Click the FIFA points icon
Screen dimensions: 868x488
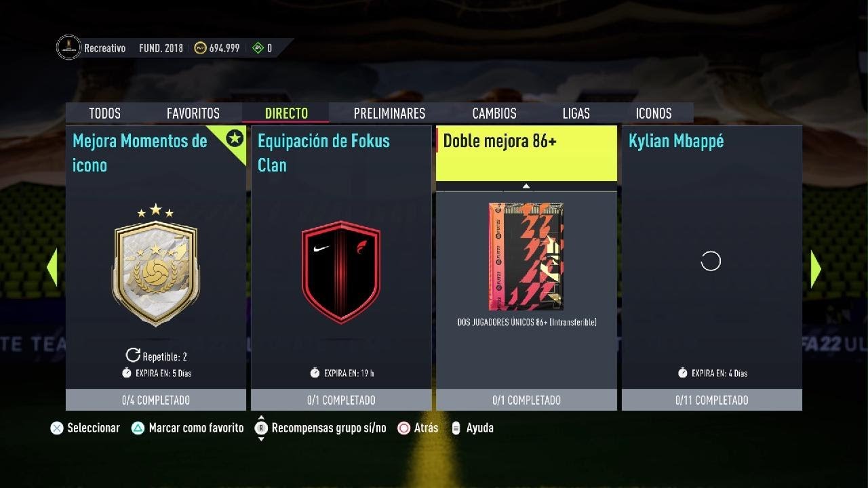(258, 48)
